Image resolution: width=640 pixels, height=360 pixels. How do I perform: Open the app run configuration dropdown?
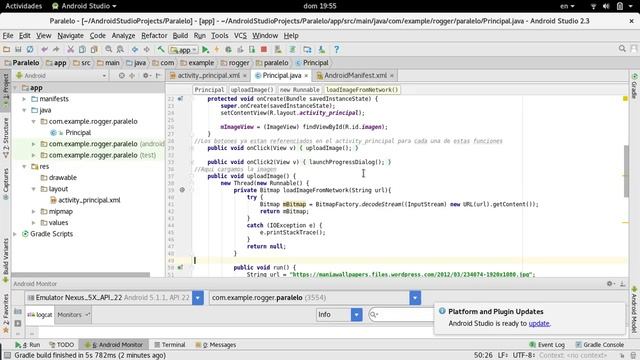pyautogui.click(x=183, y=50)
